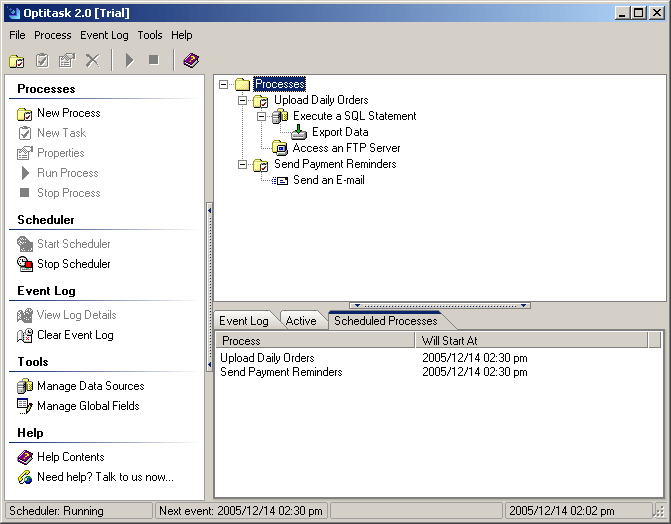Open Manage Data Sources link
Screen dimensions: 671x524
(91, 386)
